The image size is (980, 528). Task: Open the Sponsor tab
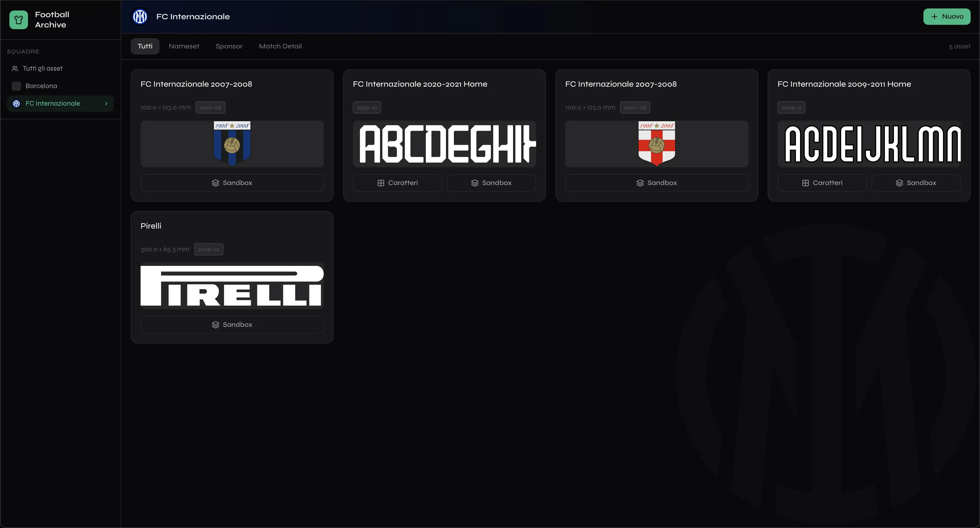[229, 46]
